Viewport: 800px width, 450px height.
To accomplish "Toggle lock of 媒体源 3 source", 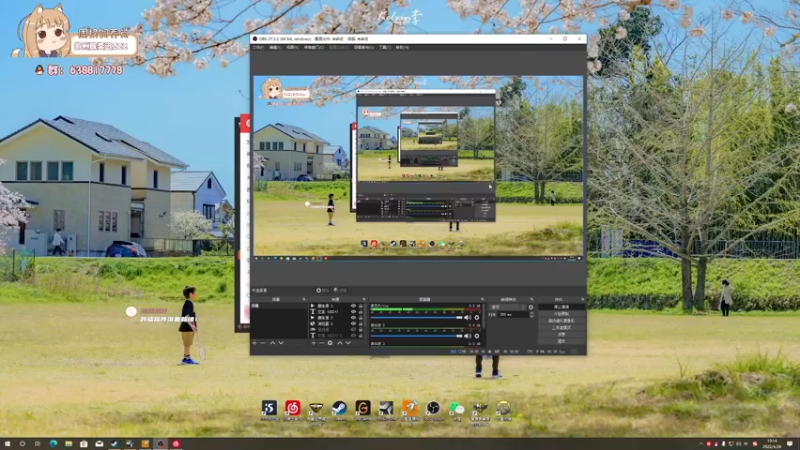I will coord(361,306).
